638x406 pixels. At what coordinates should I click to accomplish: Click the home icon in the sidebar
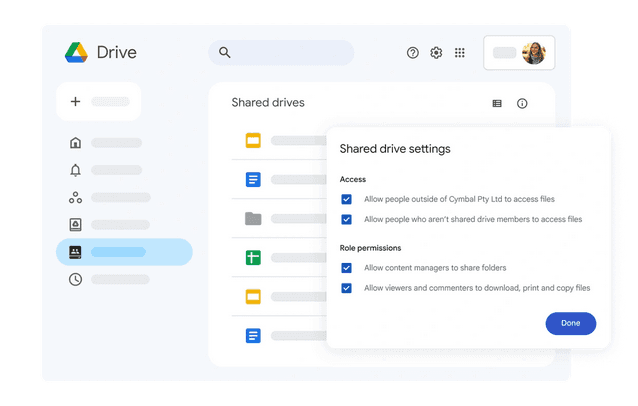click(75, 142)
